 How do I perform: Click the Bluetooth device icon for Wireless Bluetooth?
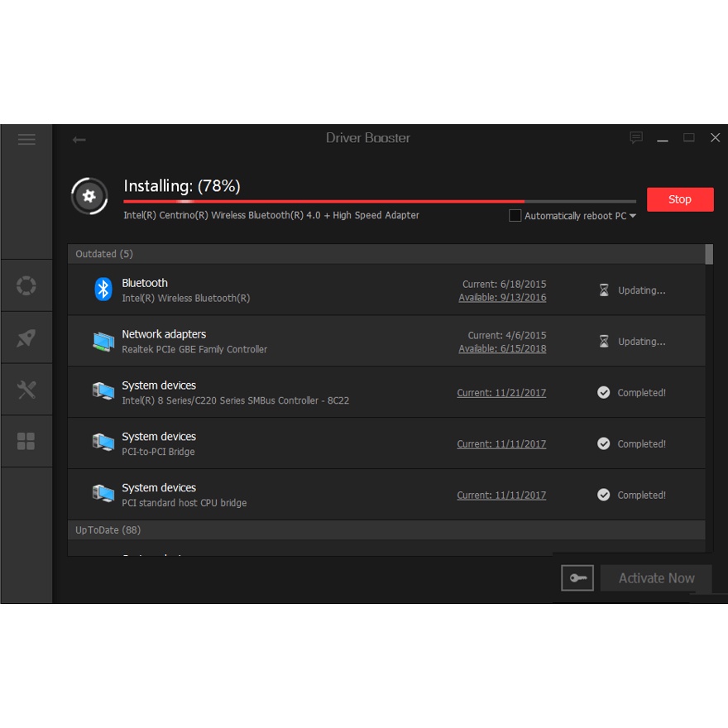[x=103, y=289]
